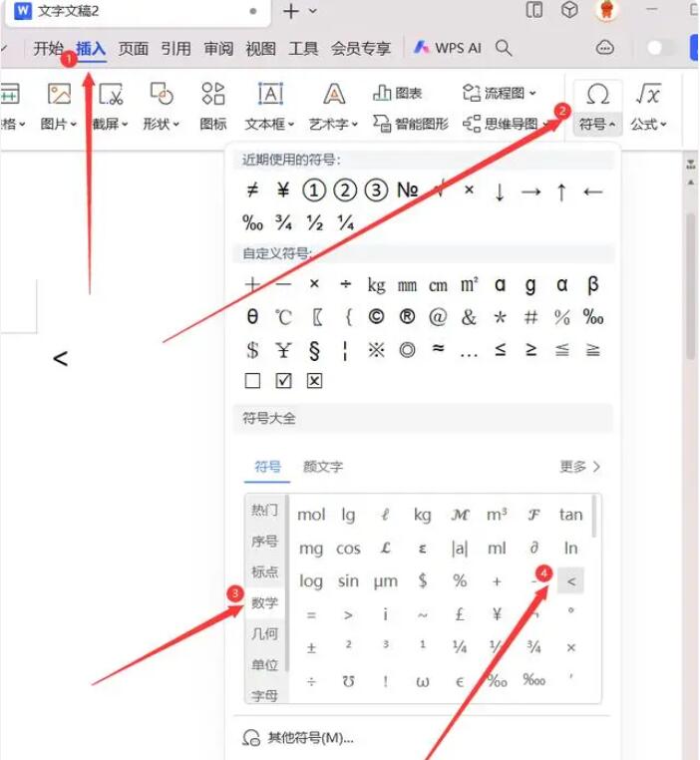
Task: Select the Math symbol category
Action: click(x=264, y=602)
